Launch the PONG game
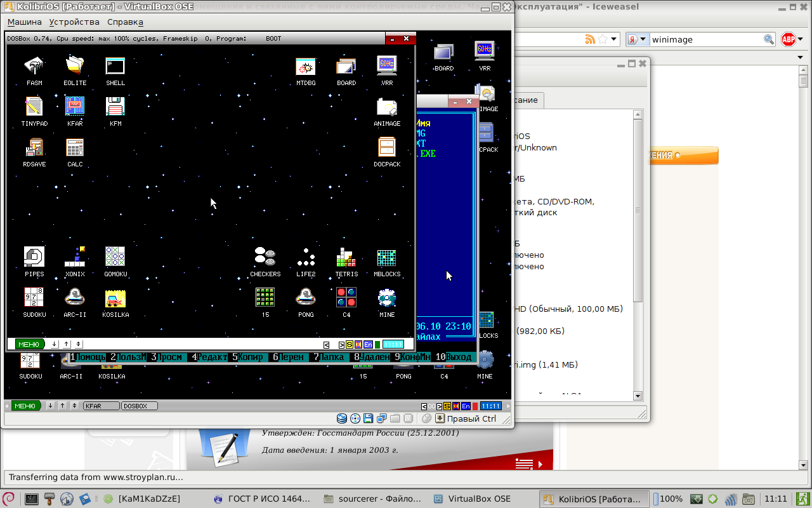812x508 pixels. pyautogui.click(x=306, y=298)
